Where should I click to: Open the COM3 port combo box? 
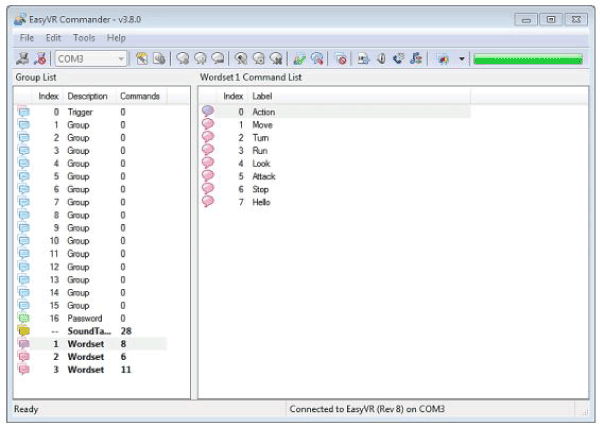(x=91, y=59)
